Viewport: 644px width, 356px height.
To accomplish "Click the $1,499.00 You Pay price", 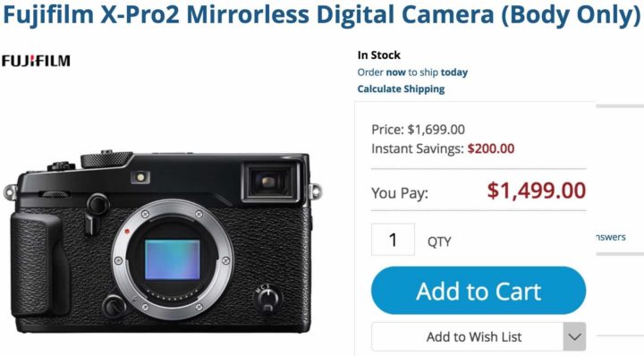I will (x=537, y=191).
